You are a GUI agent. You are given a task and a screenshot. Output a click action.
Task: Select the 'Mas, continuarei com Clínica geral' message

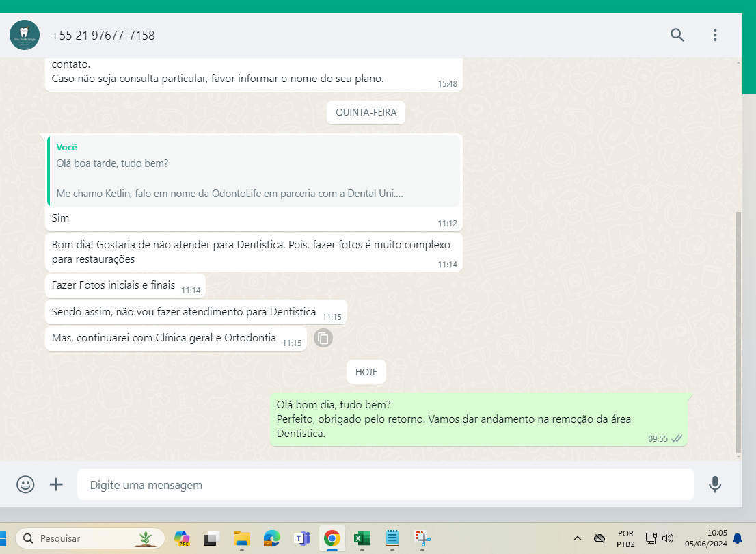[x=176, y=339]
